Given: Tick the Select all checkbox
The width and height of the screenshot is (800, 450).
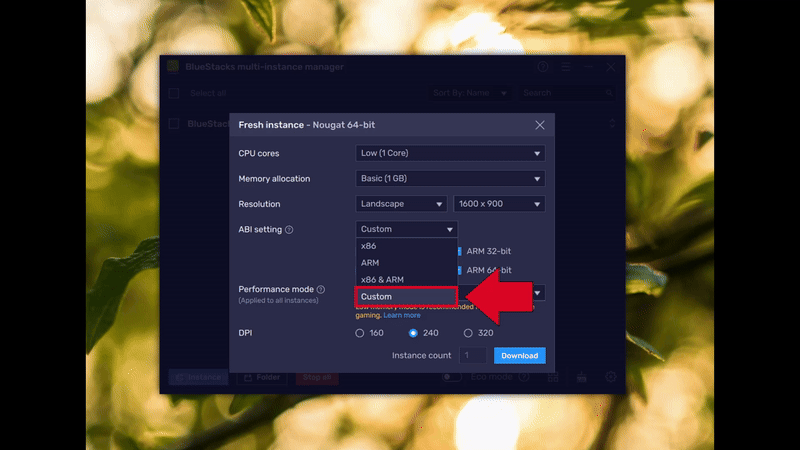Looking at the screenshot, I should [x=174, y=93].
